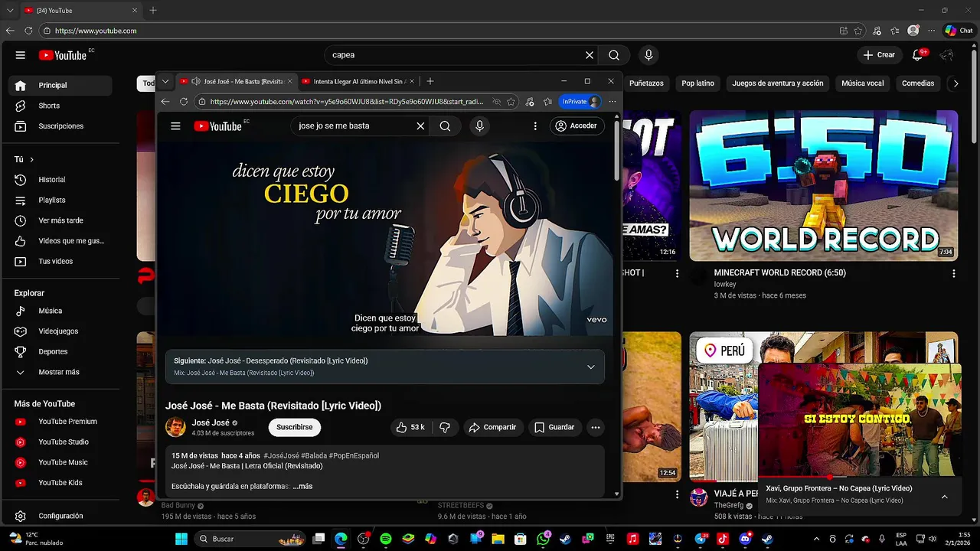Like the José José video (53 k)

410,427
